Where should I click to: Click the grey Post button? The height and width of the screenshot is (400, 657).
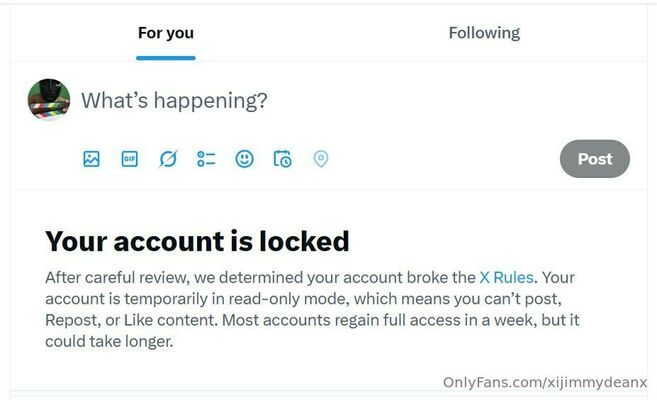coord(595,159)
